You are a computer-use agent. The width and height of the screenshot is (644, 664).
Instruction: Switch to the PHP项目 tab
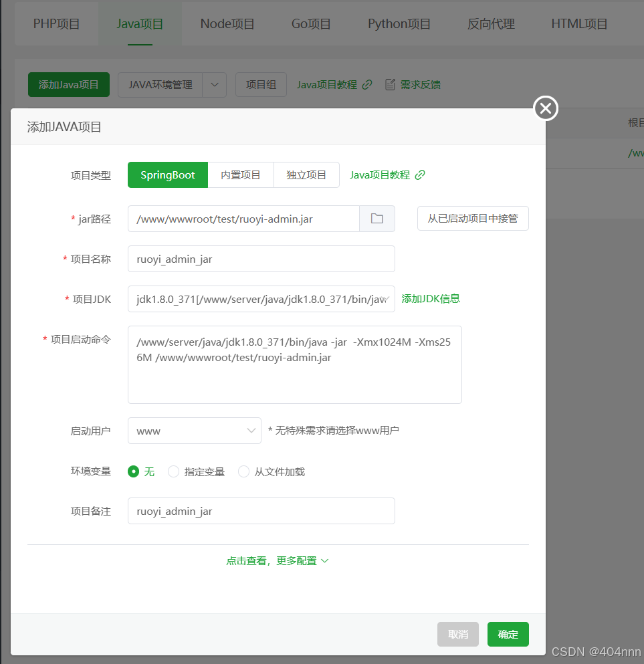pyautogui.click(x=56, y=23)
